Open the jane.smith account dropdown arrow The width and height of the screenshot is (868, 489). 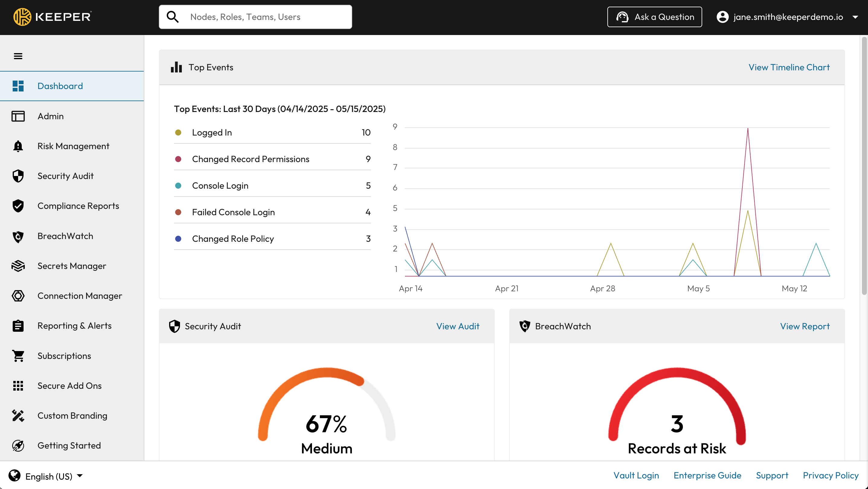[855, 17]
